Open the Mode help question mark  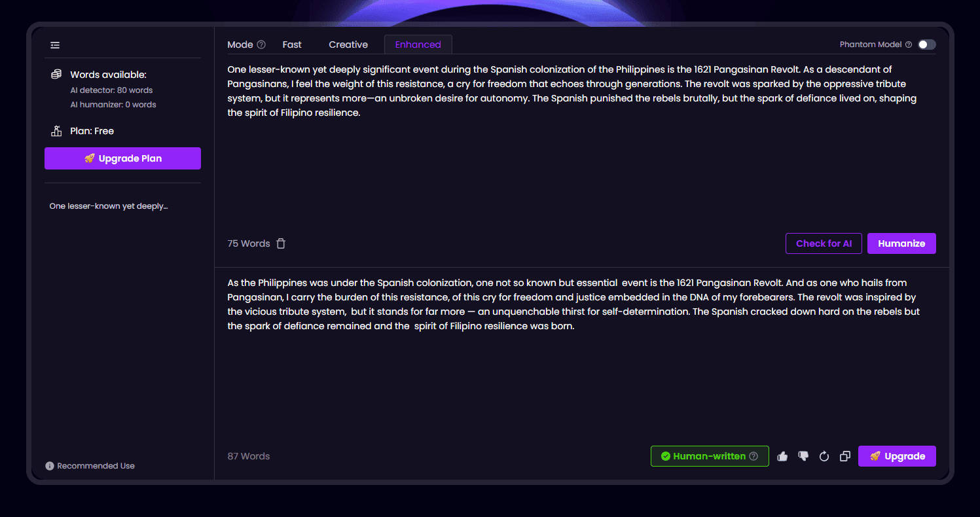(261, 45)
